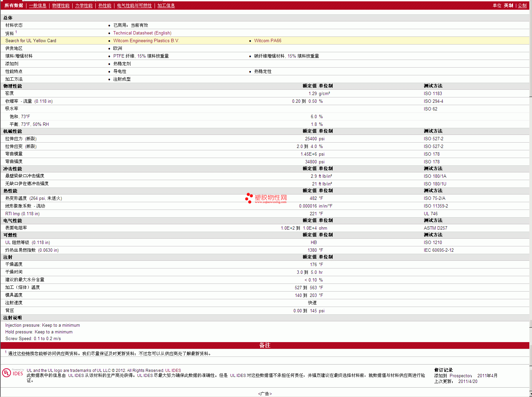Click UL IDES link before 从该材料

tap(76, 375)
